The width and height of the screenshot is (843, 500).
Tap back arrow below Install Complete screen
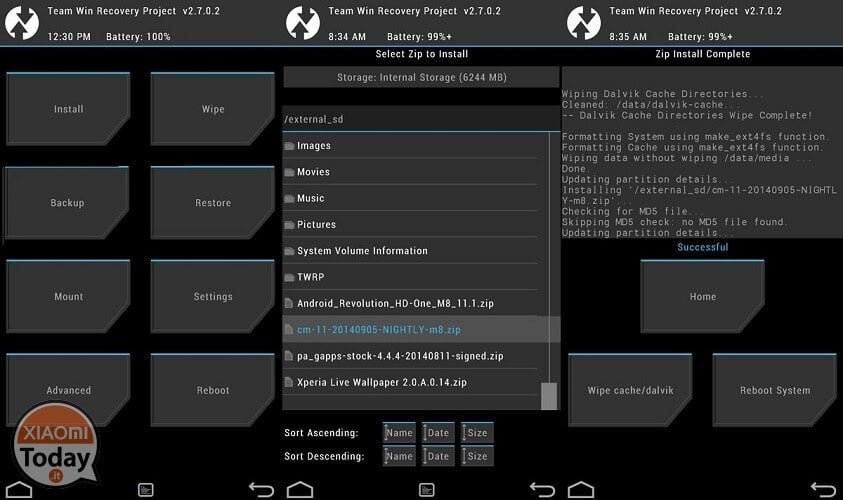[x=824, y=489]
